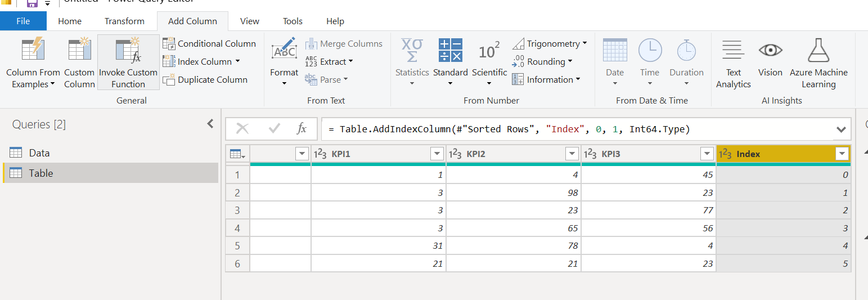Click KPI3 cell with value 45
The width and height of the screenshot is (868, 300).
[649, 174]
